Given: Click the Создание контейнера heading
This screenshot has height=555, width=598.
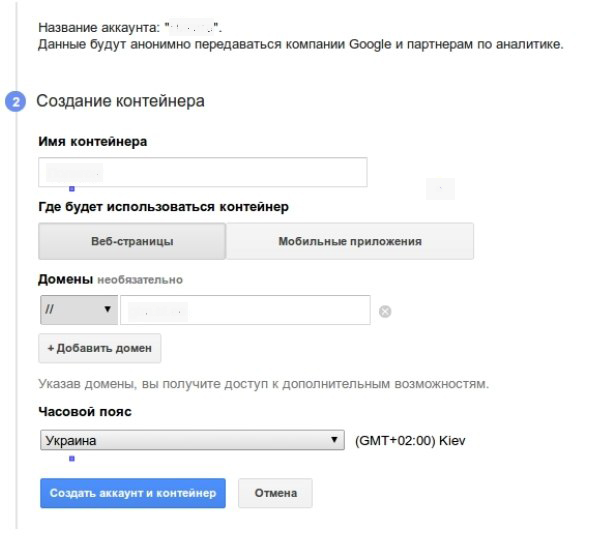Looking at the screenshot, I should click(121, 101).
